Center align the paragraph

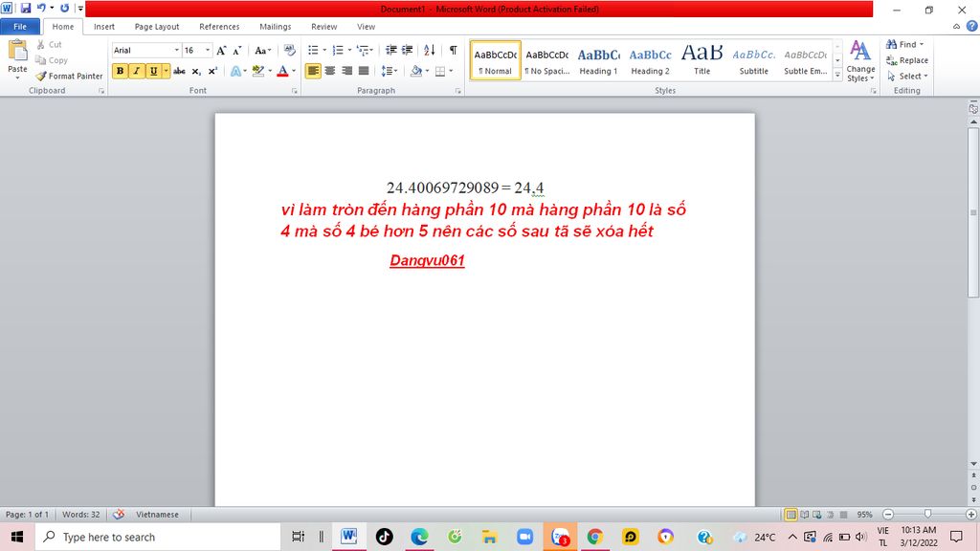pos(330,71)
